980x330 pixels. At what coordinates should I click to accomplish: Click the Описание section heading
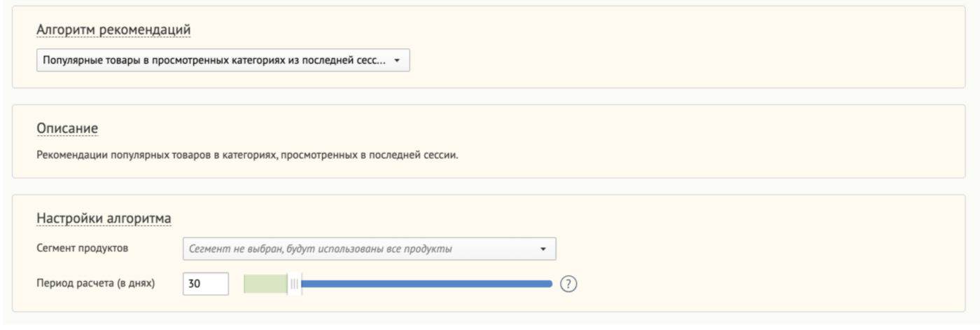66,128
